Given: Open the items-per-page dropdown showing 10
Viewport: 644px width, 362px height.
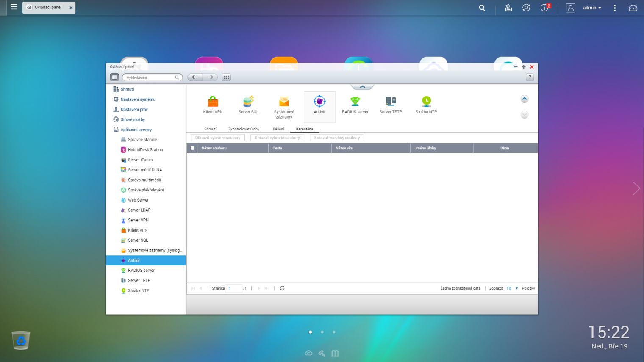Looking at the screenshot, I should [512, 288].
